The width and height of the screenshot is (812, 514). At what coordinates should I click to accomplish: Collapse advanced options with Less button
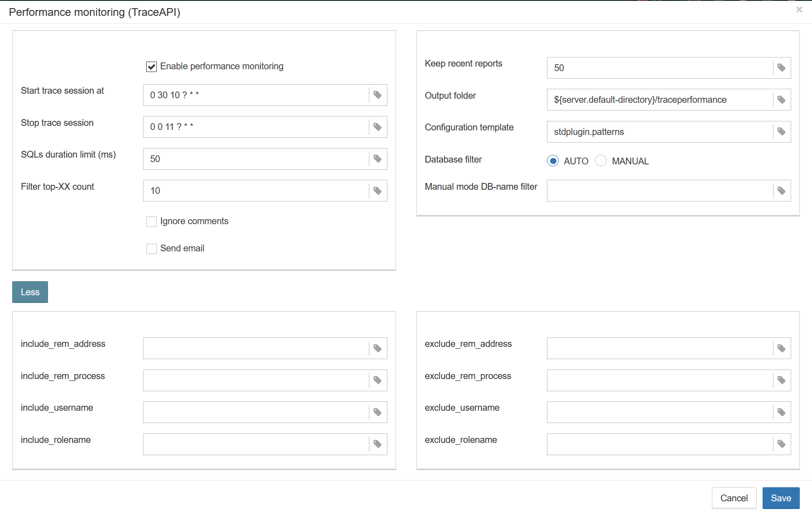(x=30, y=292)
